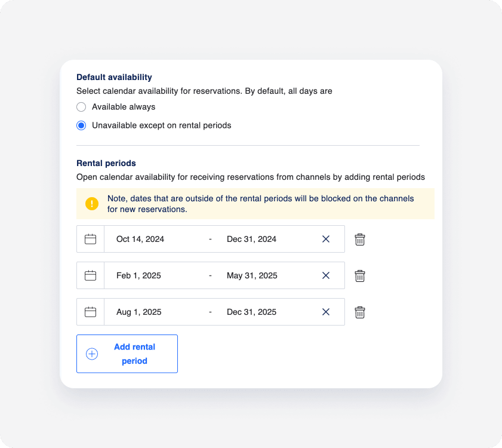
Task: Edit the May 31, 2025 end date
Action: pyautogui.click(x=252, y=275)
